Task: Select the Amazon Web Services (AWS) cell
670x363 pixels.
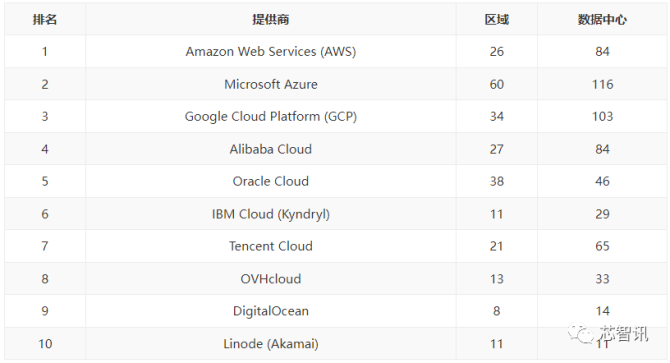Action: click(270, 52)
